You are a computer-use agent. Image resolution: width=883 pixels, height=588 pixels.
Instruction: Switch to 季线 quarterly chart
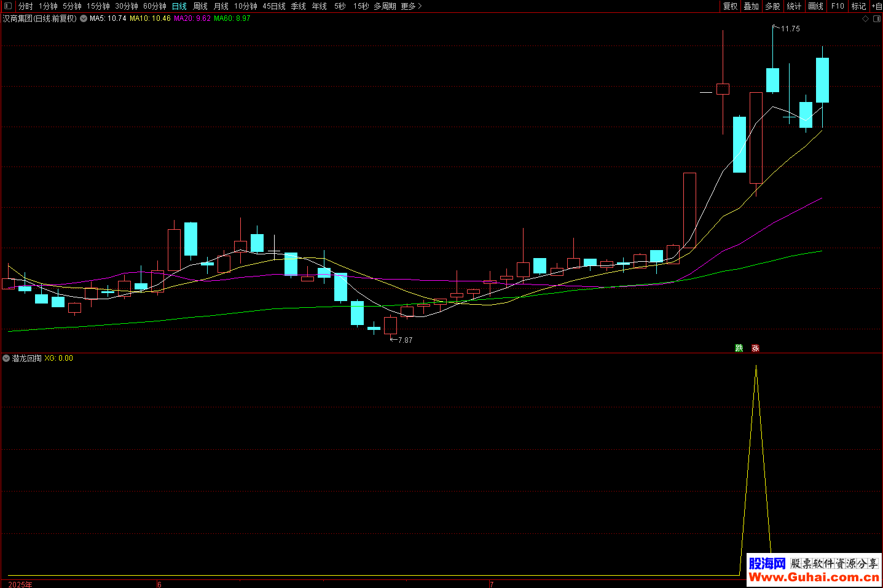pos(299,6)
